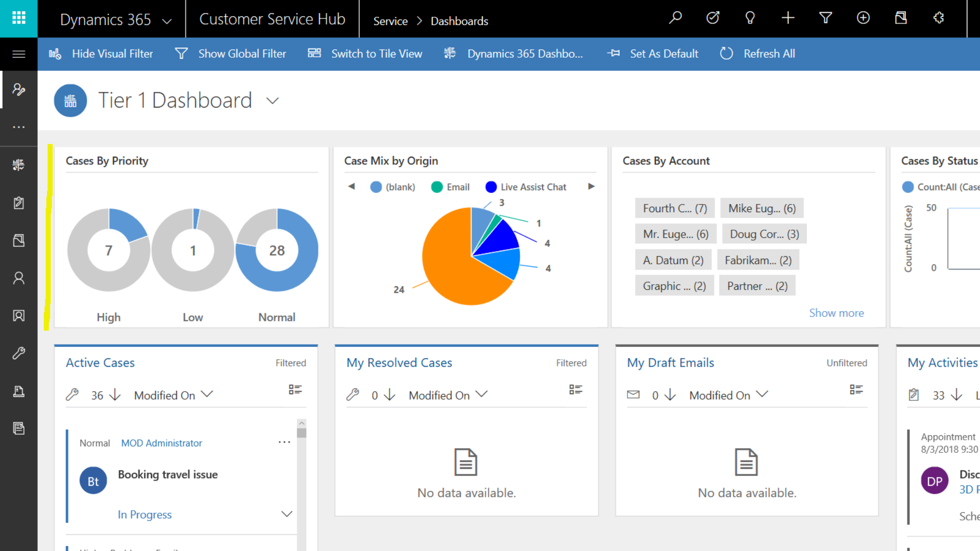980x551 pixels.
Task: Show Global Filter
Action: pyautogui.click(x=230, y=54)
